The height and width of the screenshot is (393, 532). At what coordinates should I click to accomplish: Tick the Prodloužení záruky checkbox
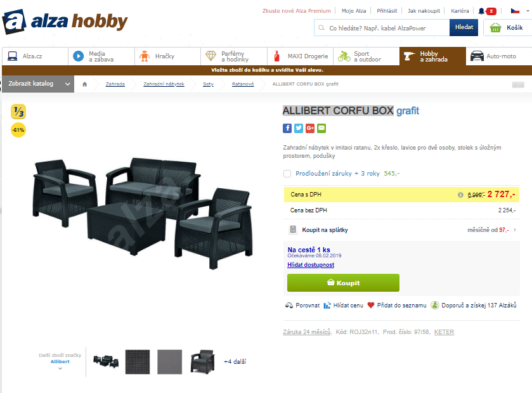(x=287, y=174)
